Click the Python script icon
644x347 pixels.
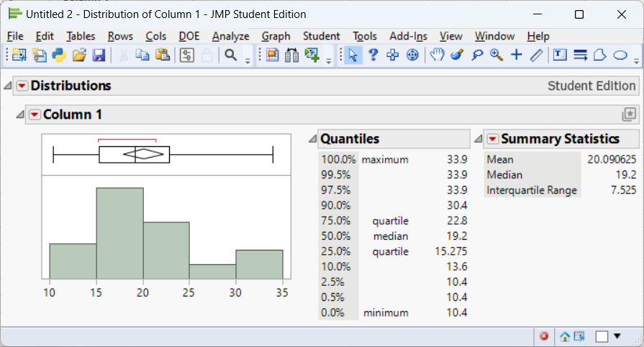59,55
